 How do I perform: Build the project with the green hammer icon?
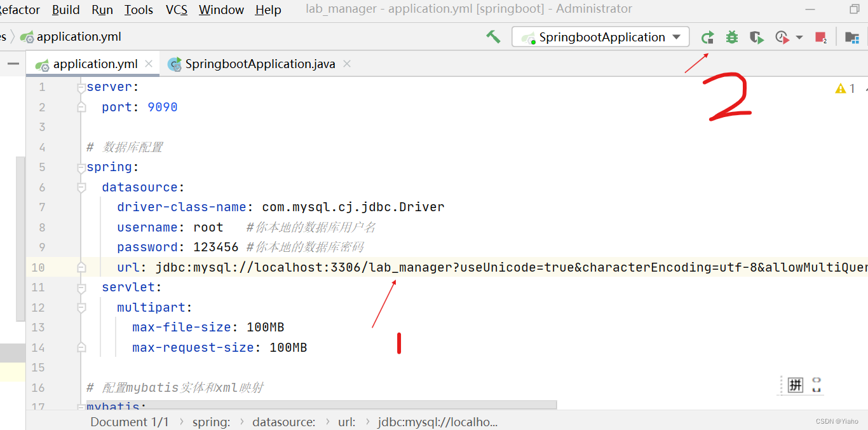(x=493, y=37)
